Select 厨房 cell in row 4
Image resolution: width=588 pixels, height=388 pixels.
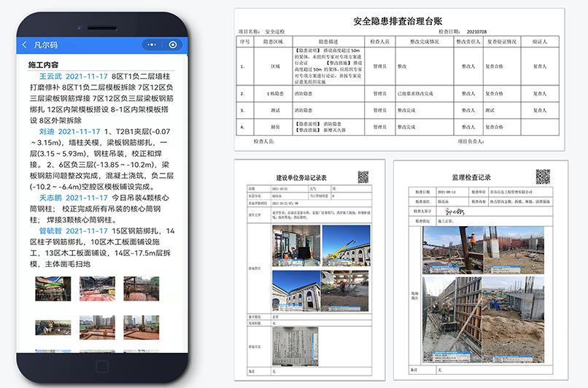tap(273, 127)
